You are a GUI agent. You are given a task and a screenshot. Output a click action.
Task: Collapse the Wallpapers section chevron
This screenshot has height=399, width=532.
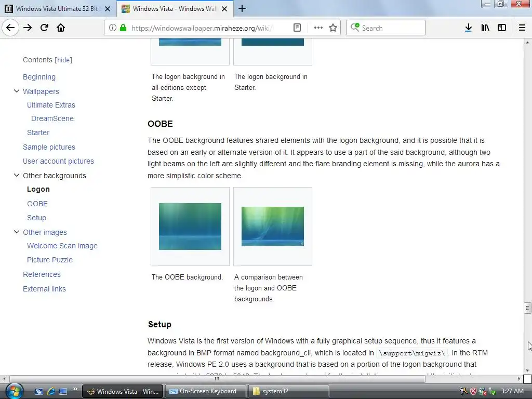[16, 91]
